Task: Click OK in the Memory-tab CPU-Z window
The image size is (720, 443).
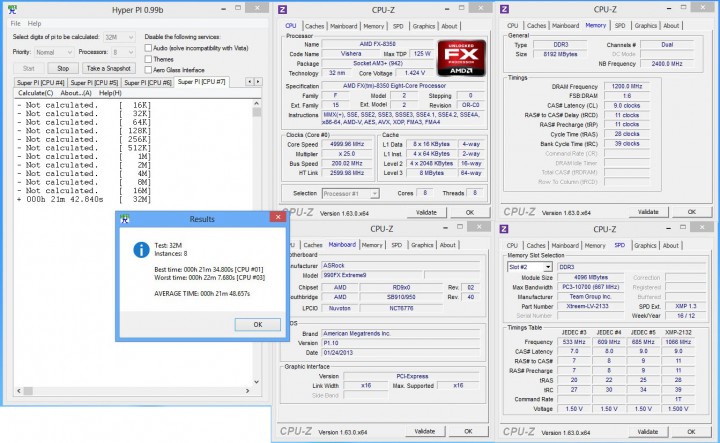Action: coord(692,212)
